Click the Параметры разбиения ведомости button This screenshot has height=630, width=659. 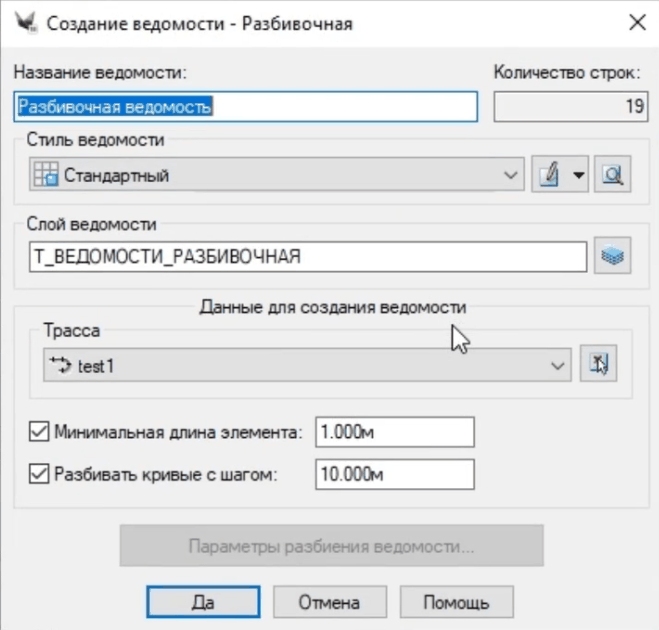(332, 546)
